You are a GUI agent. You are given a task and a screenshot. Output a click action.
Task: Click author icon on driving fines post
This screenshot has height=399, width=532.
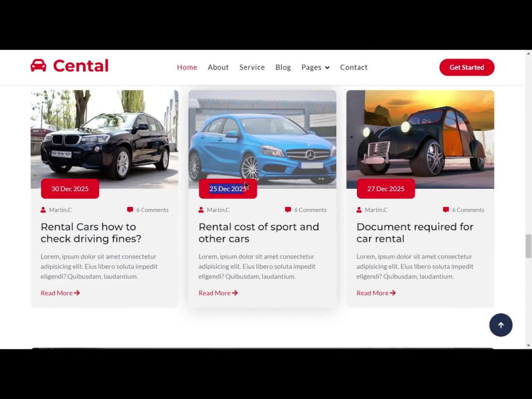pos(43,210)
